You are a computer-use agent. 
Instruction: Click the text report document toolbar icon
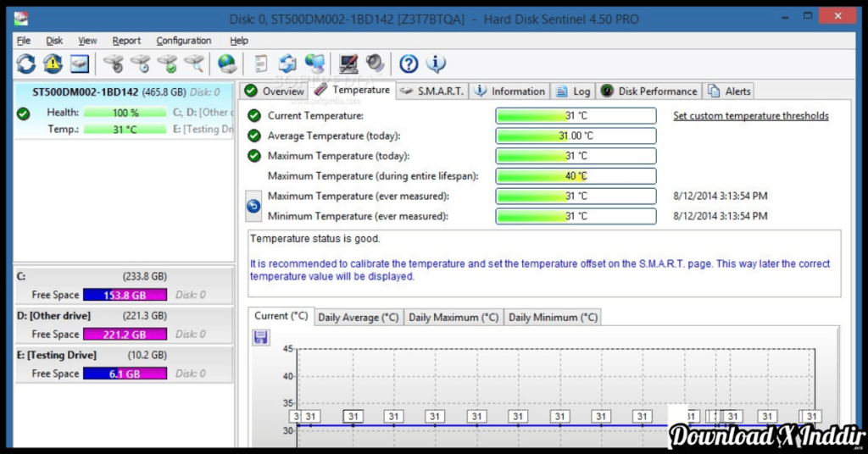point(261,64)
